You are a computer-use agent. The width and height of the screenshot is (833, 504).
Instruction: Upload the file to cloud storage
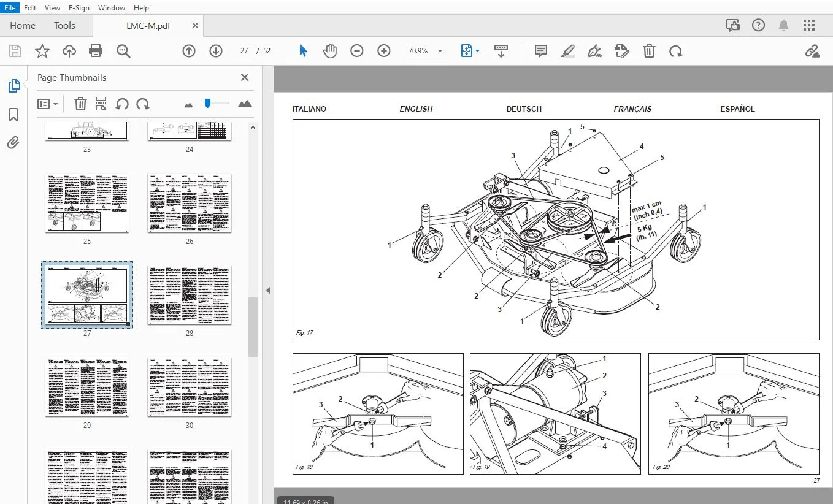pyautogui.click(x=69, y=51)
